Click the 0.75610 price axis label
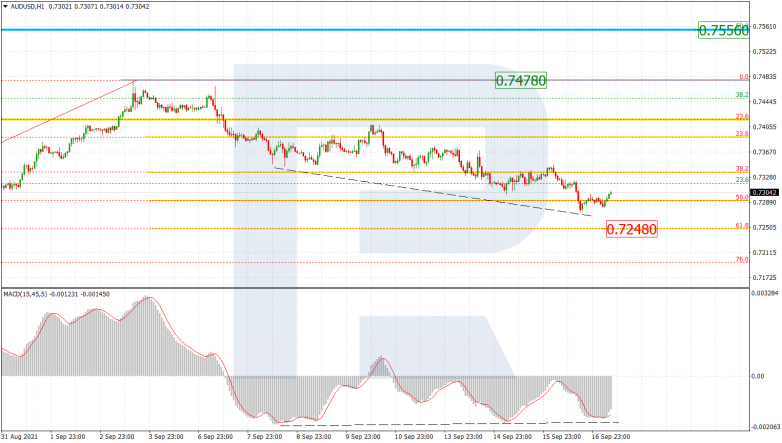782x443 pixels. (x=766, y=26)
